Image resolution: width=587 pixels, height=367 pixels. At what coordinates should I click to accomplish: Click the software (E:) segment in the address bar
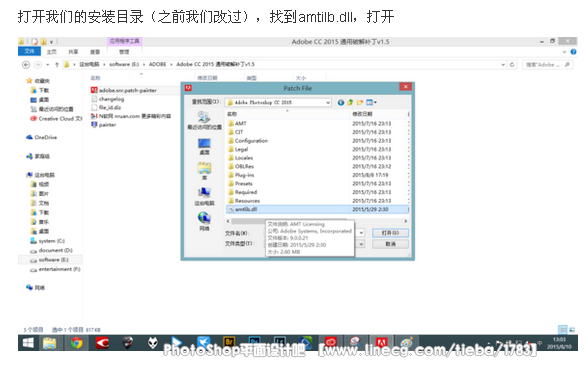pyautogui.click(x=124, y=64)
